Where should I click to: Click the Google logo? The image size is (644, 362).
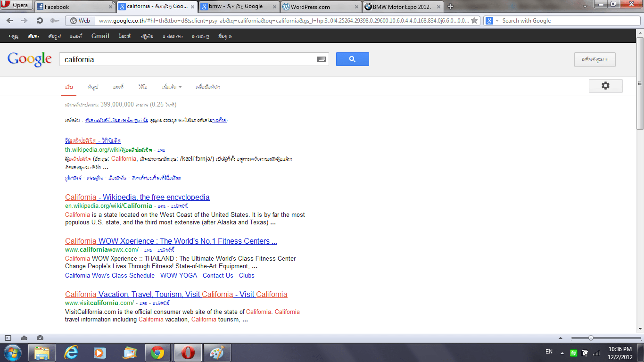(x=30, y=59)
